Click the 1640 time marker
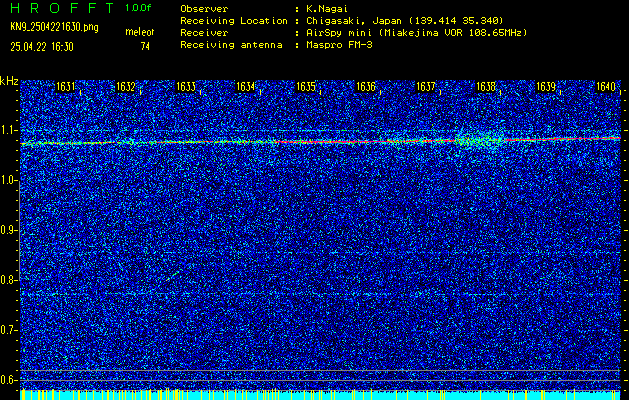Image resolution: width=629 pixels, height=400 pixels. pos(606,87)
